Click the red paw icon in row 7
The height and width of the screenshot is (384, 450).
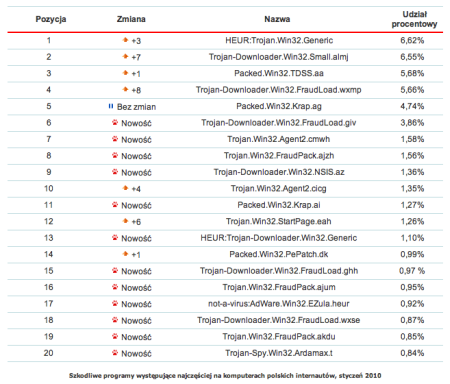(115, 139)
